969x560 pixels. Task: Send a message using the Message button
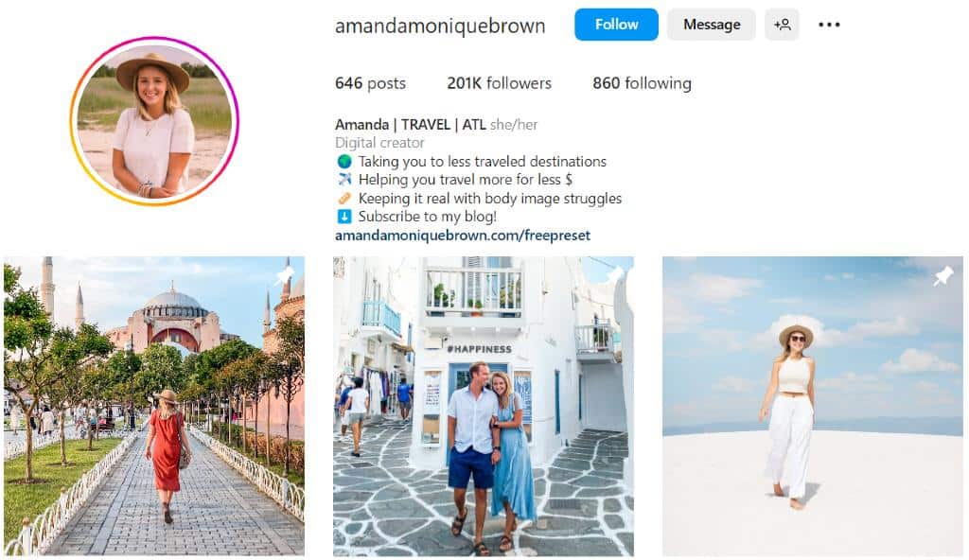point(712,25)
